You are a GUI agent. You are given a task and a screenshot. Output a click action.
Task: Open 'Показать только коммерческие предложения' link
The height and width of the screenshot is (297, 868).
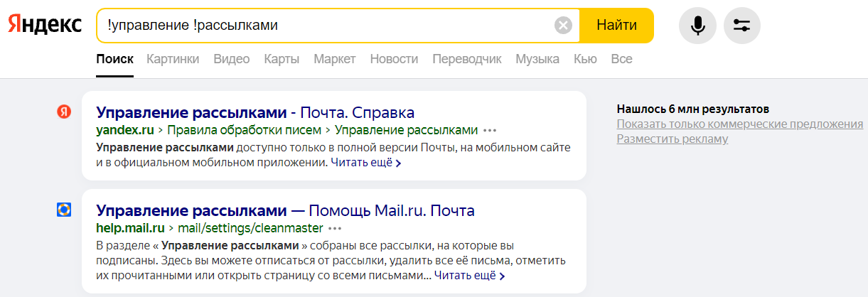pyautogui.click(x=740, y=124)
